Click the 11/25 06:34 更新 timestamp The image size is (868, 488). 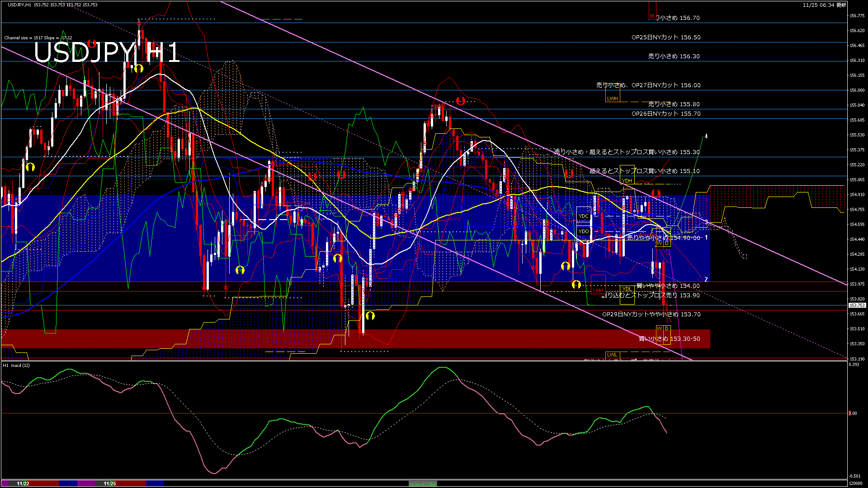pyautogui.click(x=825, y=5)
